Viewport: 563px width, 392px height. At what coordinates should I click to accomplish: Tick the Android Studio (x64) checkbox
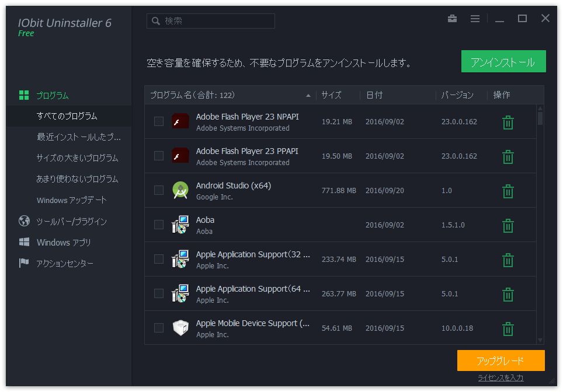[159, 190]
